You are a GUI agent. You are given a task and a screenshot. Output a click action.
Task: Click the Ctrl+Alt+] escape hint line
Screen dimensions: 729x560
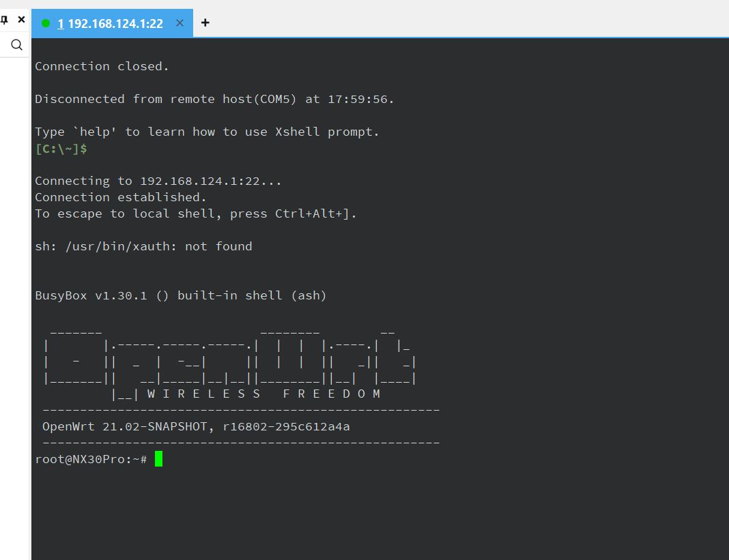coord(196,213)
